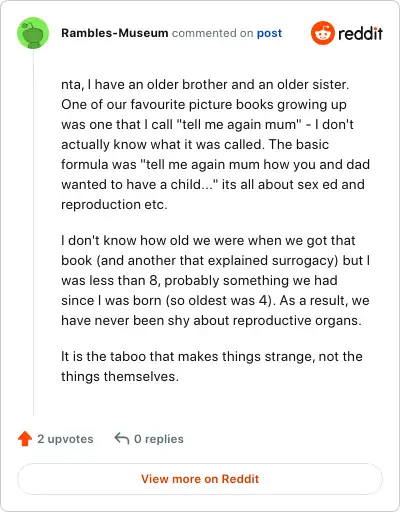Follow the blue "post" link
400x512 pixels.
tap(269, 33)
